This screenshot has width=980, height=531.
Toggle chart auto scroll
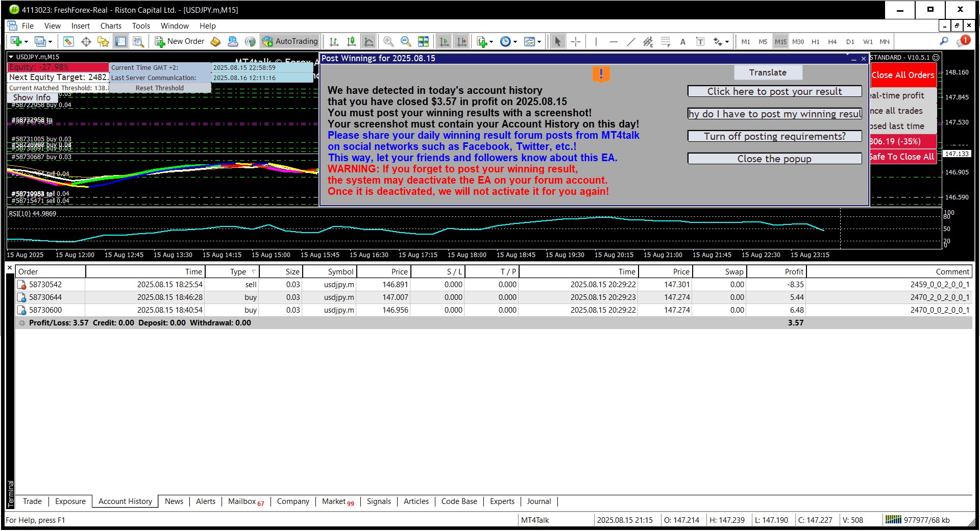click(444, 42)
